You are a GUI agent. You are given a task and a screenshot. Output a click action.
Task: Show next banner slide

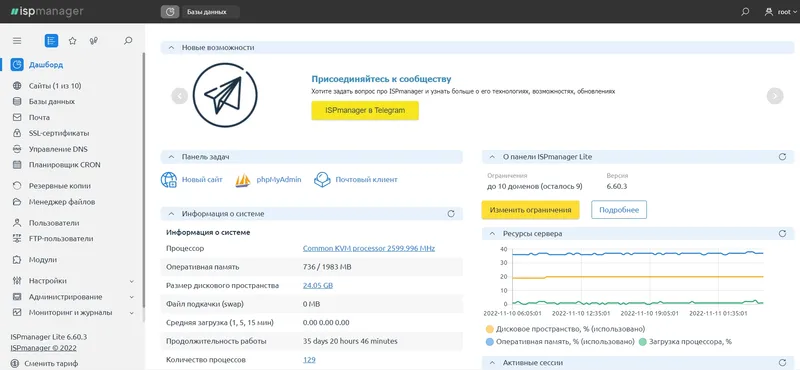pos(775,95)
